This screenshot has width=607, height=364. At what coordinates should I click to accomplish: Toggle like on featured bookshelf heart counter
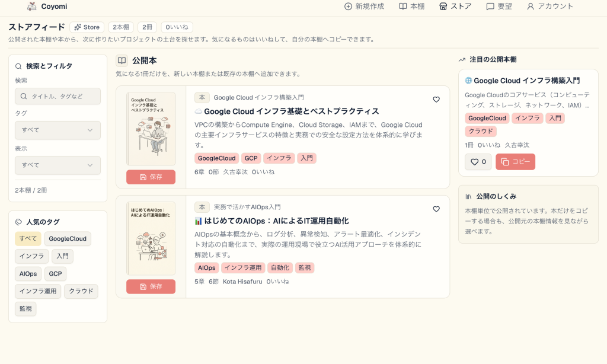click(x=478, y=162)
